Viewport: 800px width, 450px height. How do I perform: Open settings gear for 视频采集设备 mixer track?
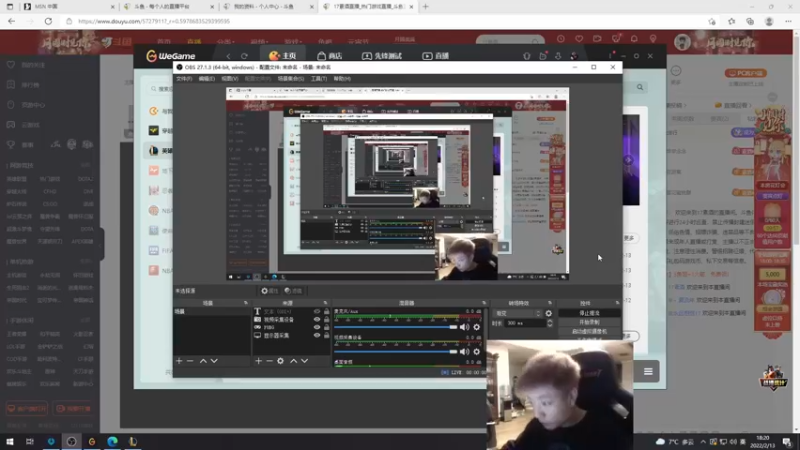(477, 352)
